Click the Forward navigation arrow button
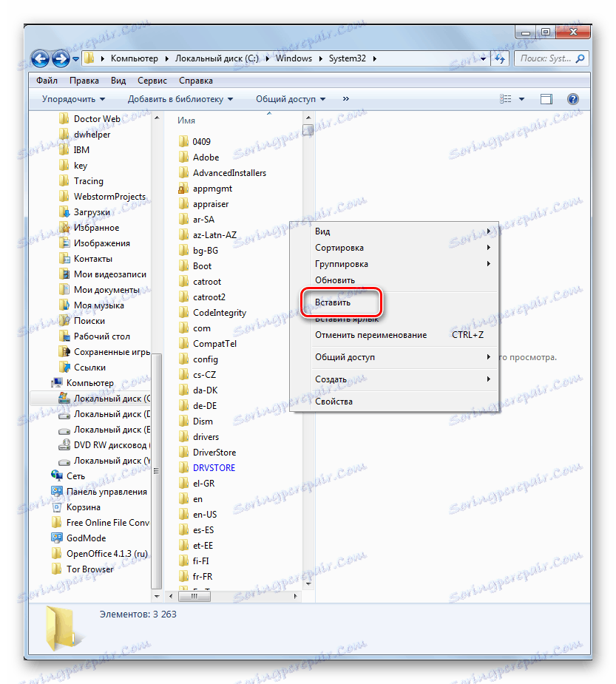616x684 pixels. point(61,58)
